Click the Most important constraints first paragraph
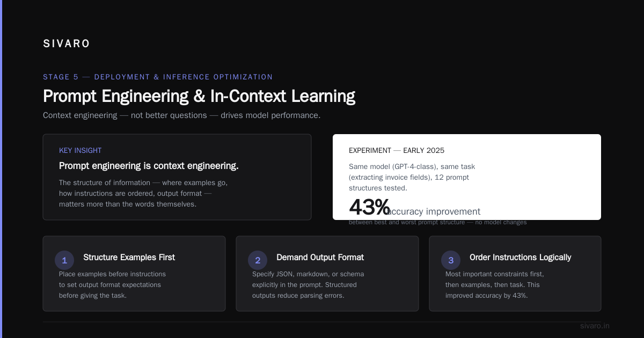The width and height of the screenshot is (644, 338). tap(495, 285)
